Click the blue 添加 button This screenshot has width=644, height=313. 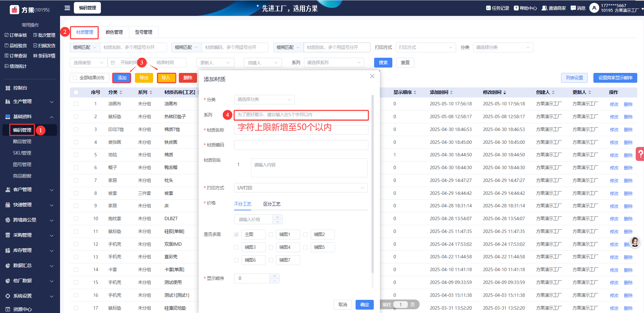[122, 78]
